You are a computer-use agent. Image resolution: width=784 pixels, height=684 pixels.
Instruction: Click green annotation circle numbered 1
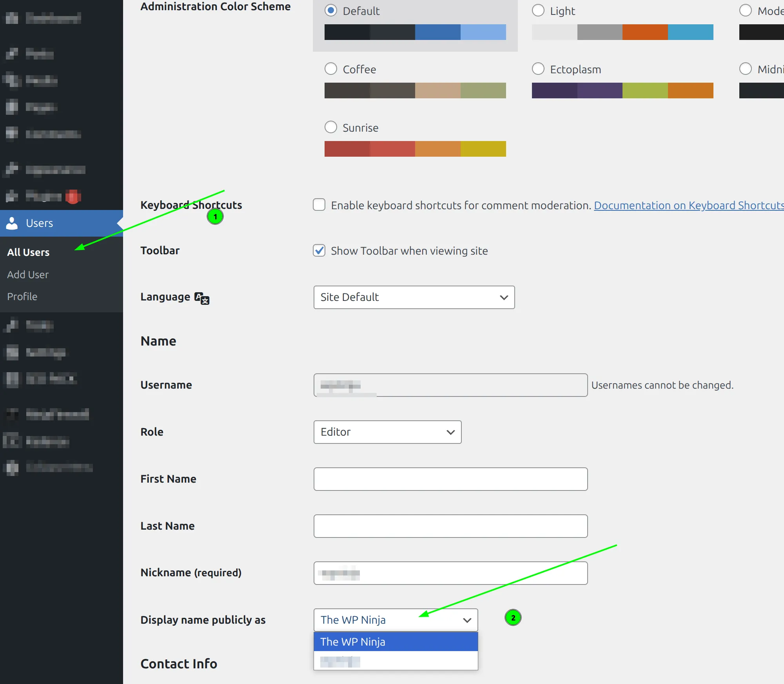point(215,217)
